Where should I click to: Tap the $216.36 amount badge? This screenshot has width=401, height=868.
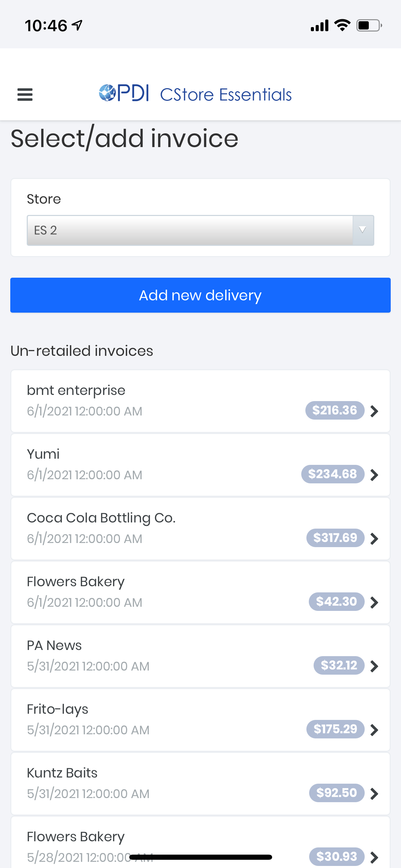click(335, 410)
